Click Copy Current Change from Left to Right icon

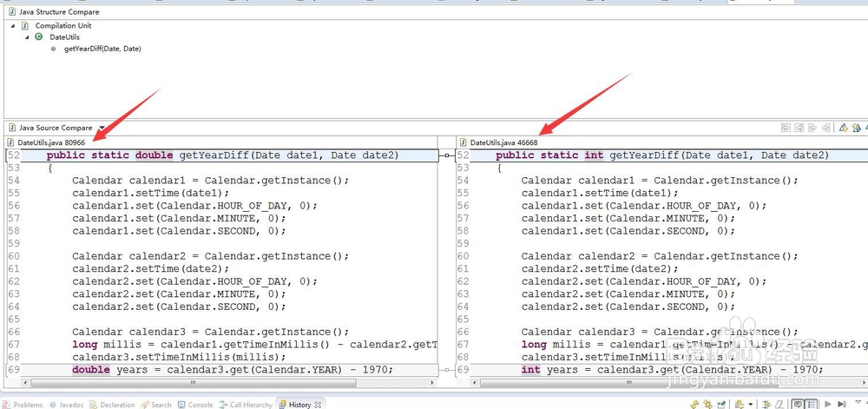click(812, 128)
